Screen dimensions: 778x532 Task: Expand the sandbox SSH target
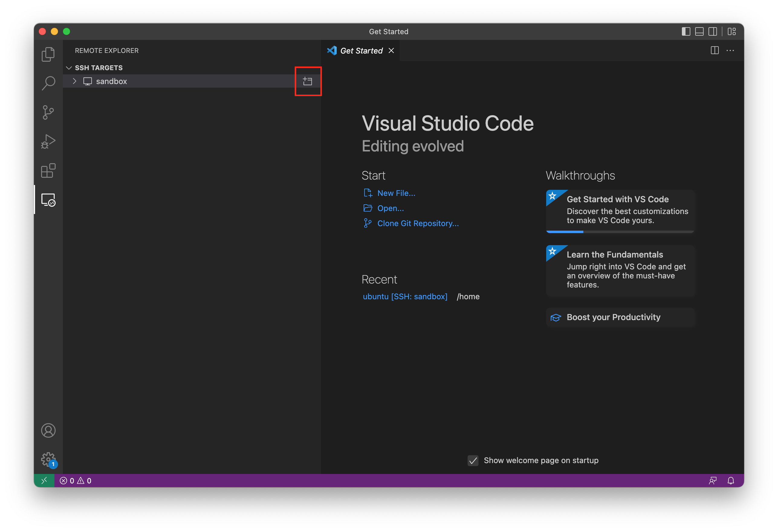pos(75,81)
